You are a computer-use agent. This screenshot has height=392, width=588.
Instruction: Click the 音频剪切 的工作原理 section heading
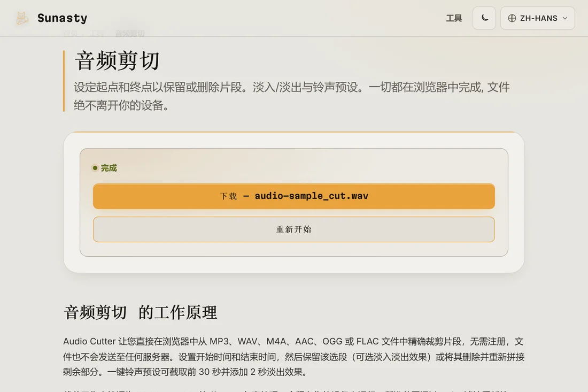(x=140, y=312)
